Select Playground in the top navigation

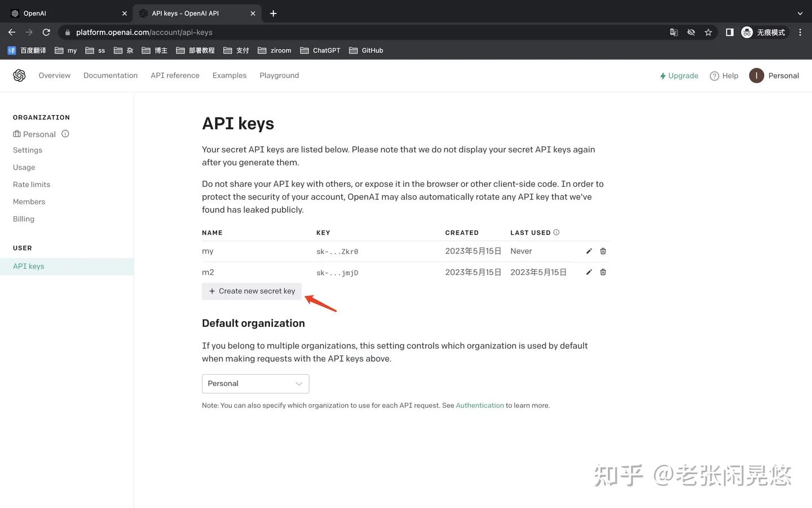[x=279, y=75]
